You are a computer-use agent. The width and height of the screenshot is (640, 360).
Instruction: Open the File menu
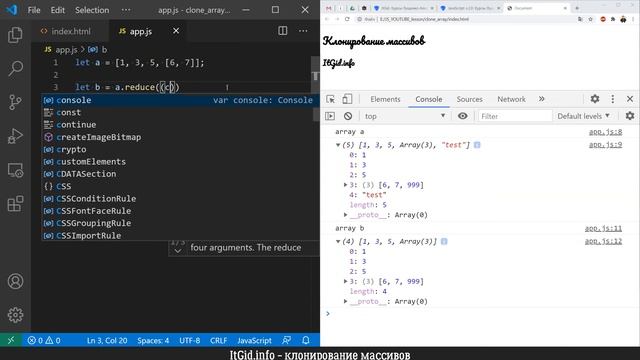pyautogui.click(x=34, y=10)
